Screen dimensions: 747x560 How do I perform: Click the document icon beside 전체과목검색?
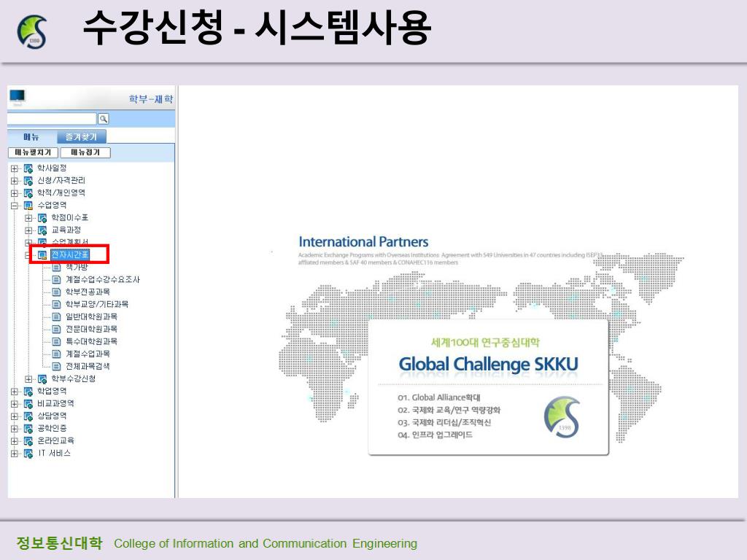click(56, 366)
